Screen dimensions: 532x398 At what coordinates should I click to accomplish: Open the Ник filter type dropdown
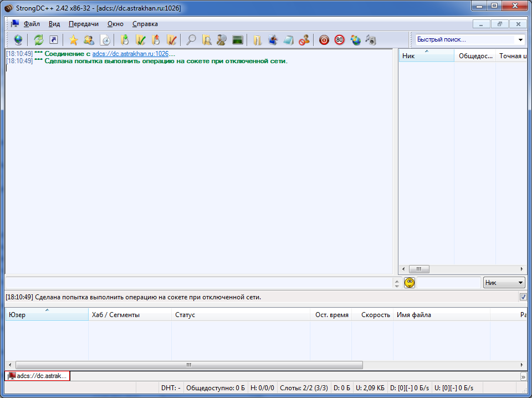(504, 283)
